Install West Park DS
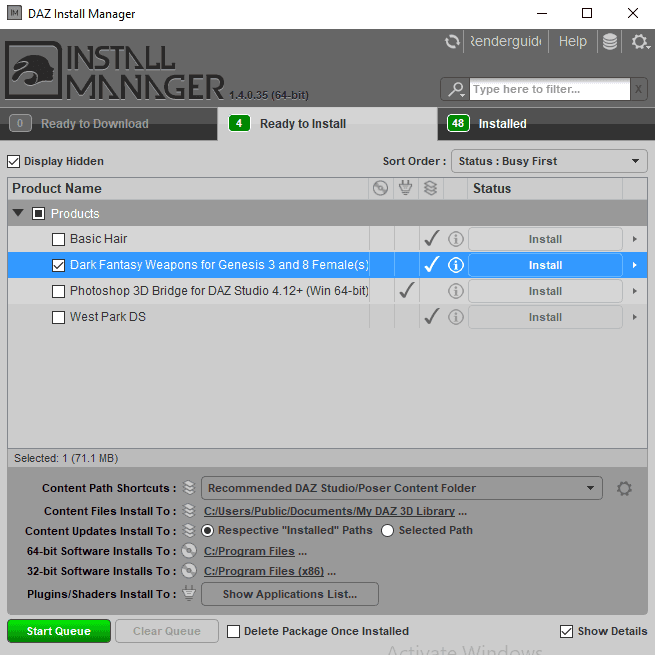Screen dimensions: 655x655 point(545,317)
